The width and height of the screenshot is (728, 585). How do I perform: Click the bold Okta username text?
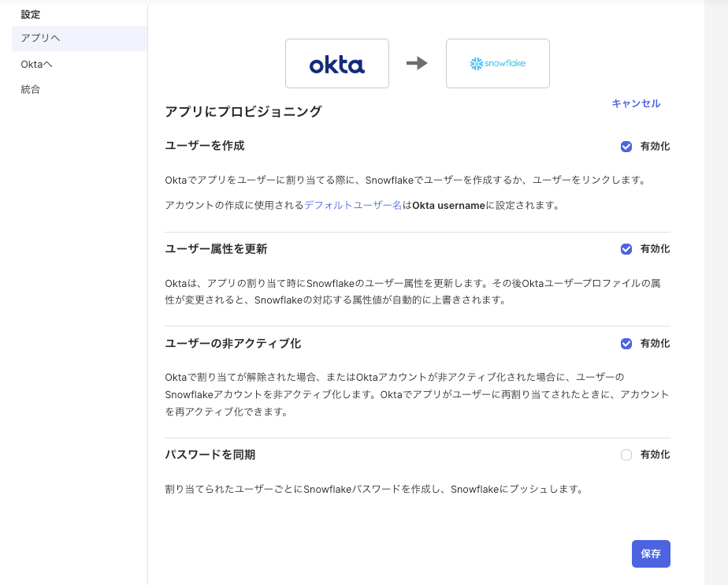pos(449,206)
